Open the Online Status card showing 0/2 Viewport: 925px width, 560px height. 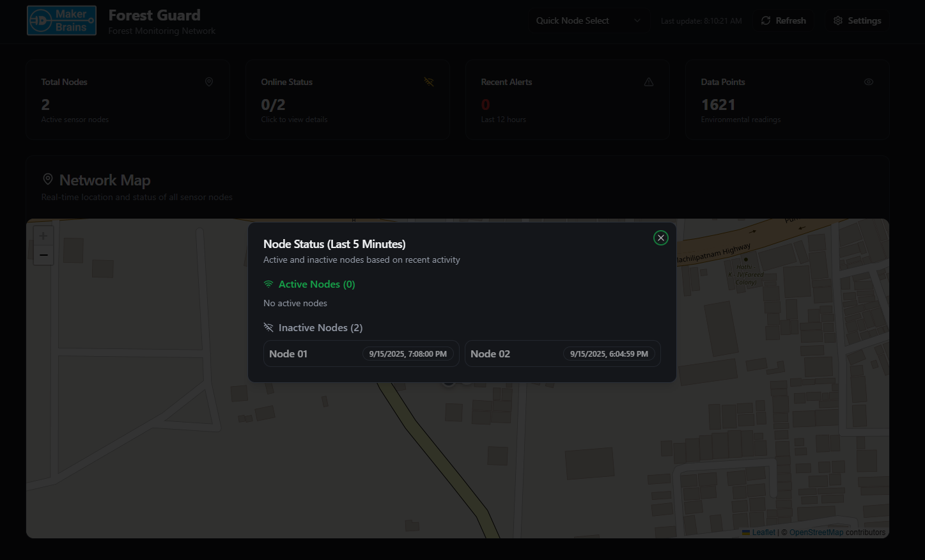click(x=348, y=100)
